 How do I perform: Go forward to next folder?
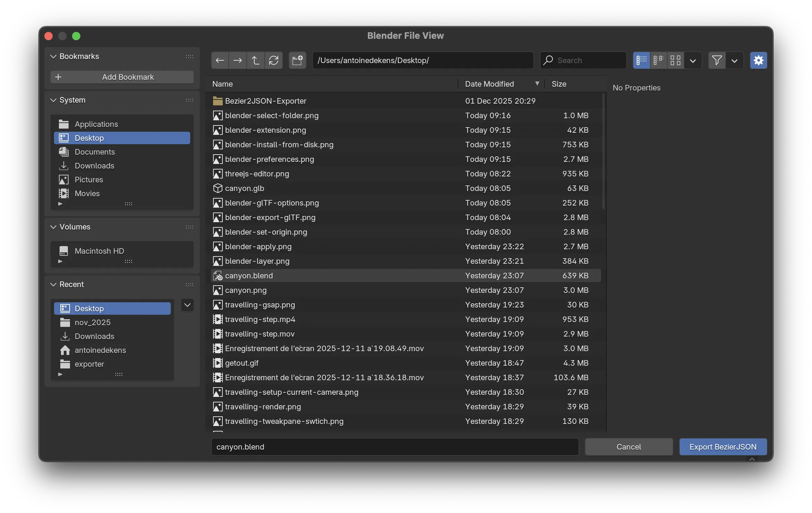coord(238,60)
